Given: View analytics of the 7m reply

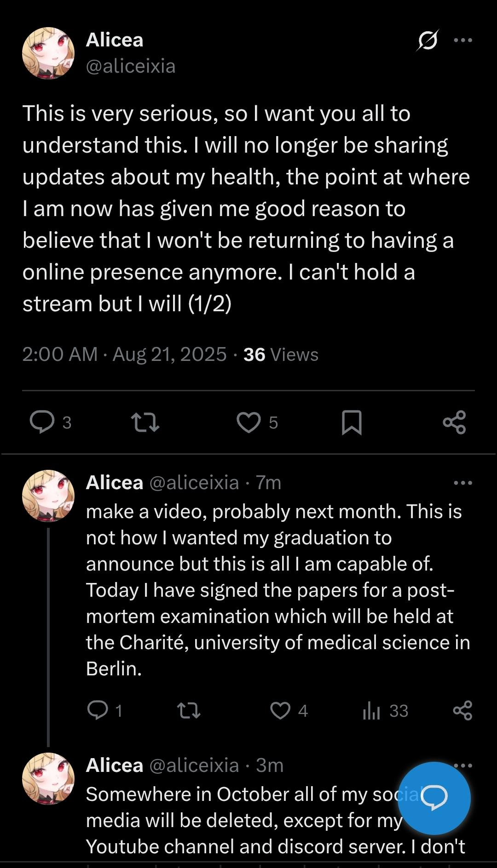Looking at the screenshot, I should pos(371,710).
